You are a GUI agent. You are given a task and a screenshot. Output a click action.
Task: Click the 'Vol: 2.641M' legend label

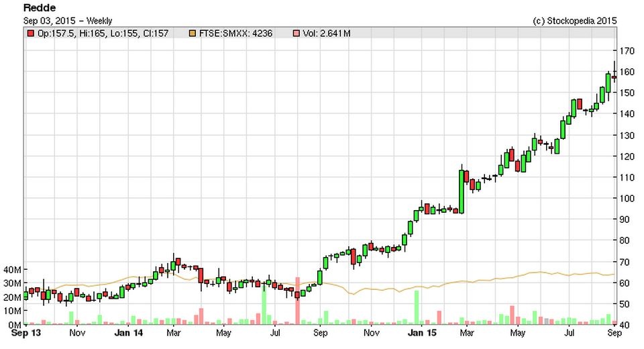pos(327,34)
